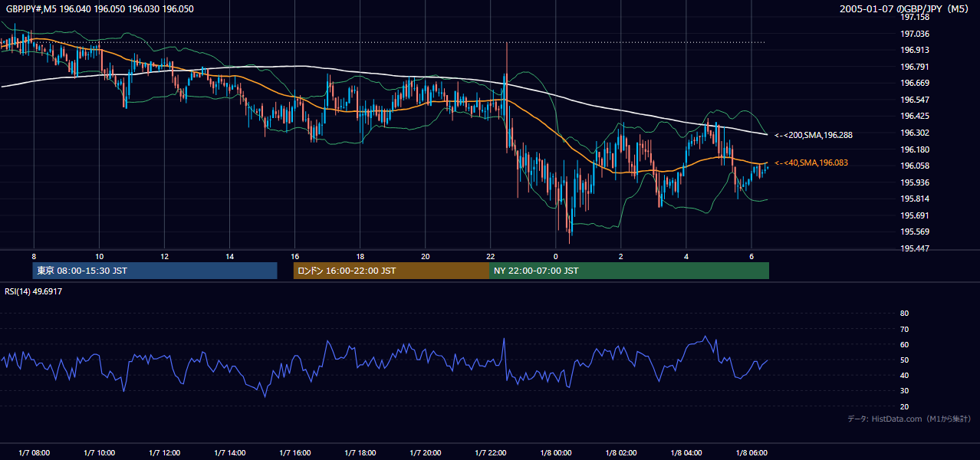Click the RSI(14) 49.6917 indicator label
The image size is (980, 460).
coord(34,291)
